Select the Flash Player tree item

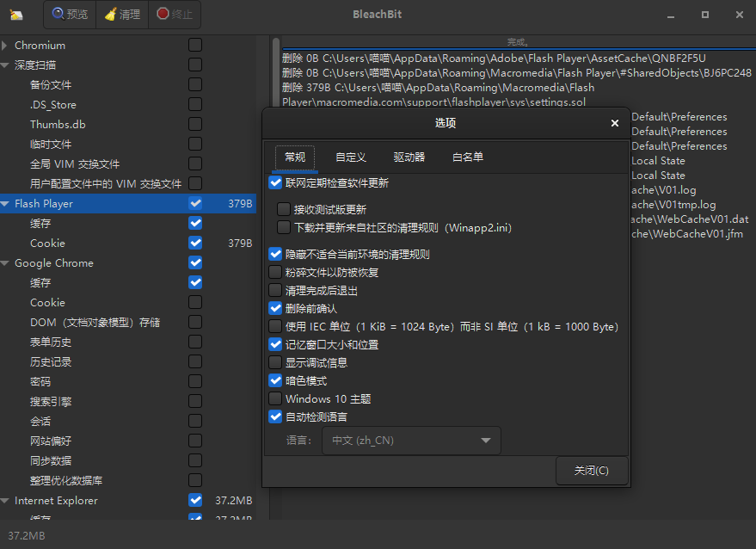[x=44, y=204]
